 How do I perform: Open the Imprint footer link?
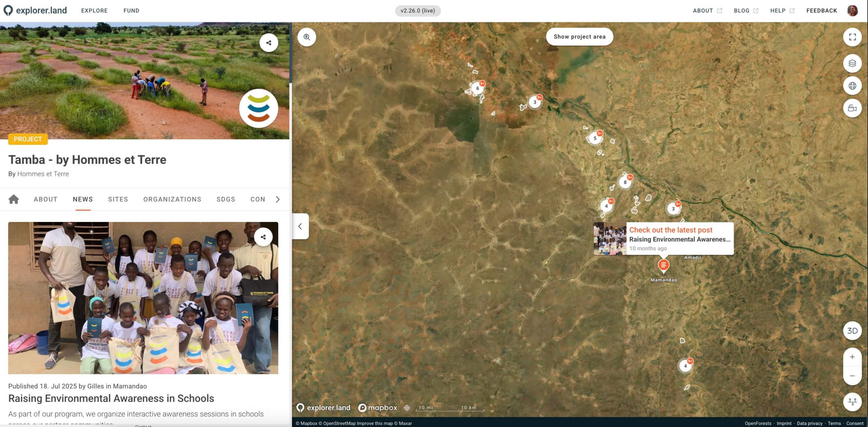tap(784, 423)
